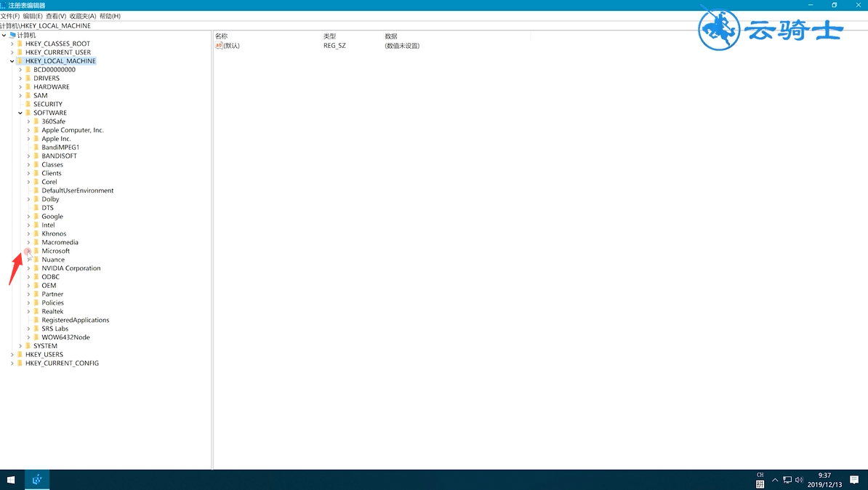Click the 数据 column header
This screenshot has width=868, height=490.
pyautogui.click(x=391, y=36)
